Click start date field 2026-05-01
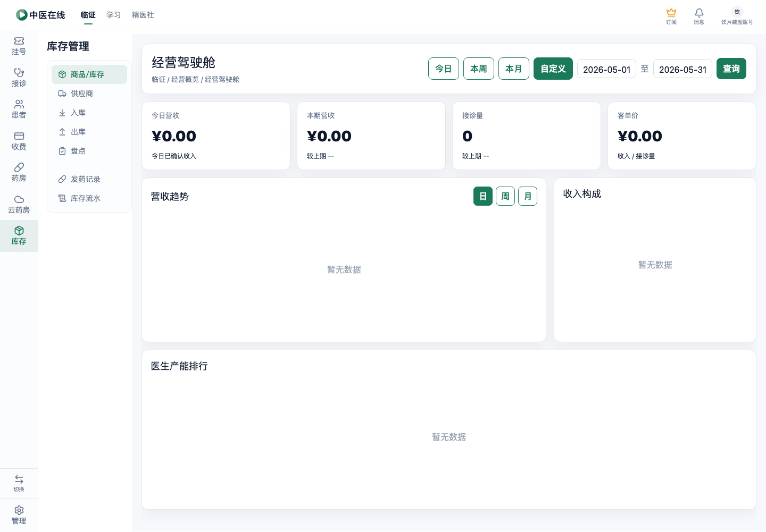766x532 pixels. 606,69
